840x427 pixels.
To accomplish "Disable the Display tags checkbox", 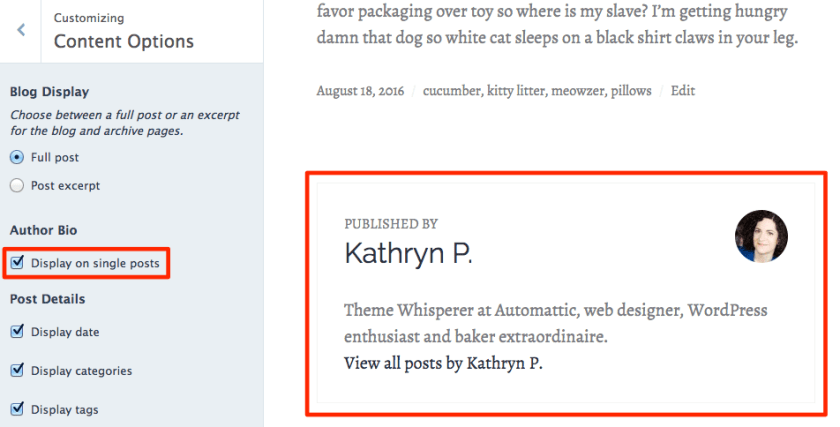I will [17, 409].
